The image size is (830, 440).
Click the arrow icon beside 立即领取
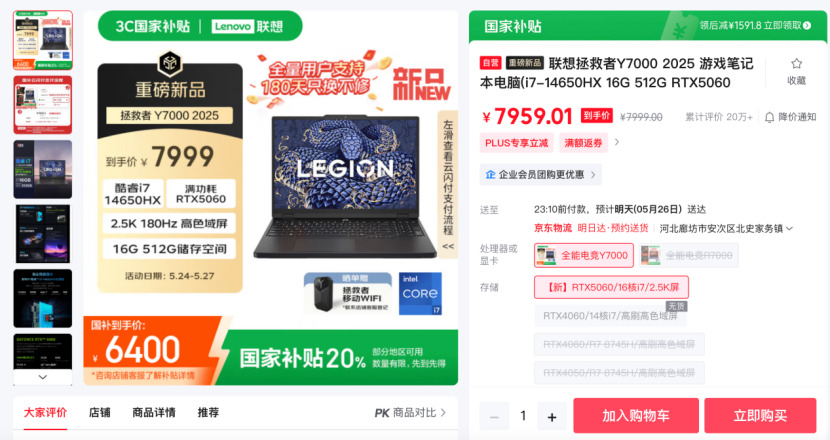tap(807, 25)
